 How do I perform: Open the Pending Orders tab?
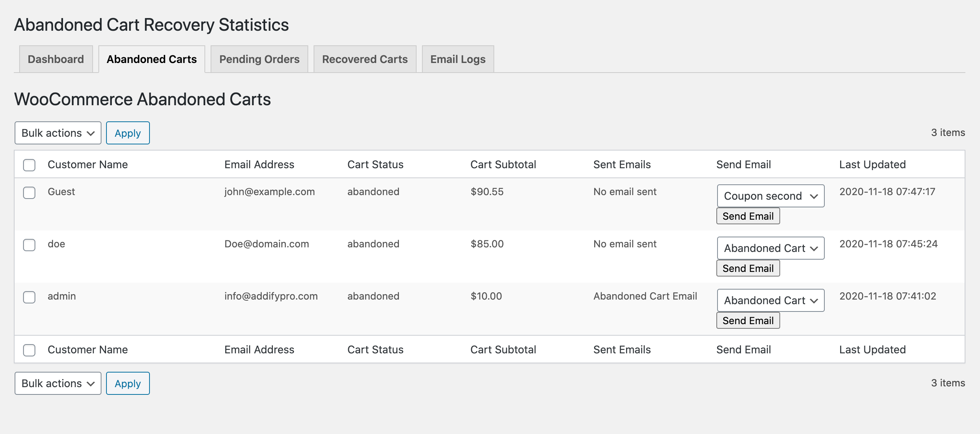click(x=259, y=59)
